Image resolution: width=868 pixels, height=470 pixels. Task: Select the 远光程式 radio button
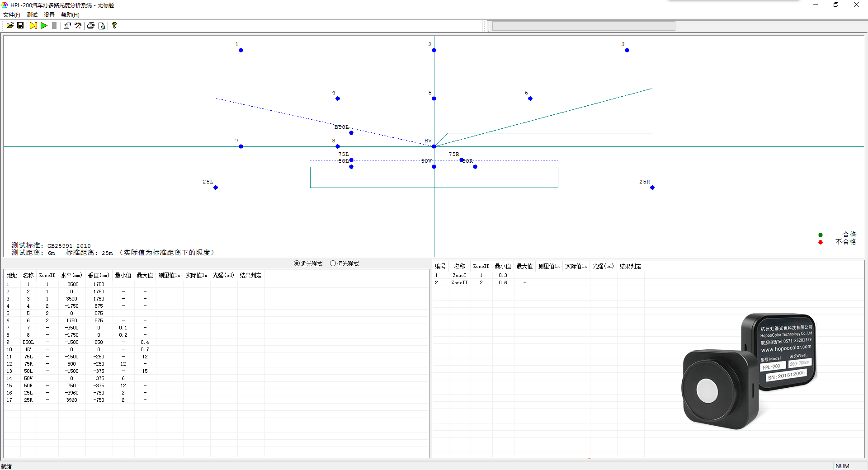click(333, 263)
